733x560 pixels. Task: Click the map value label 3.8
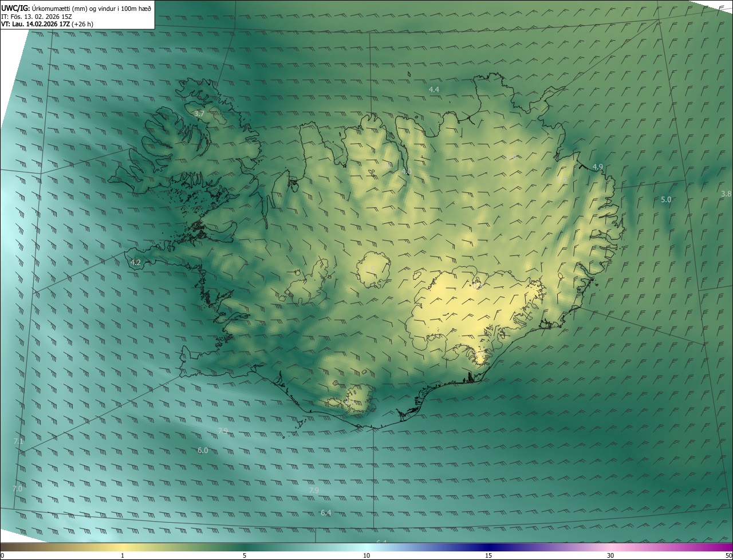(726, 194)
